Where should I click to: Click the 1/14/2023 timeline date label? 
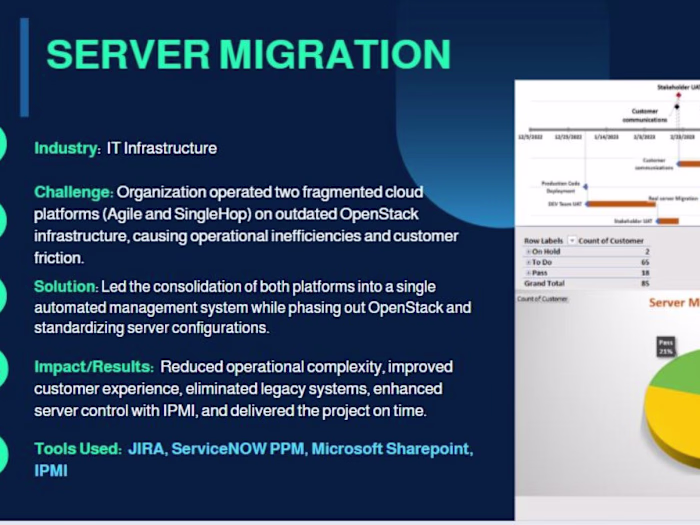click(x=606, y=137)
